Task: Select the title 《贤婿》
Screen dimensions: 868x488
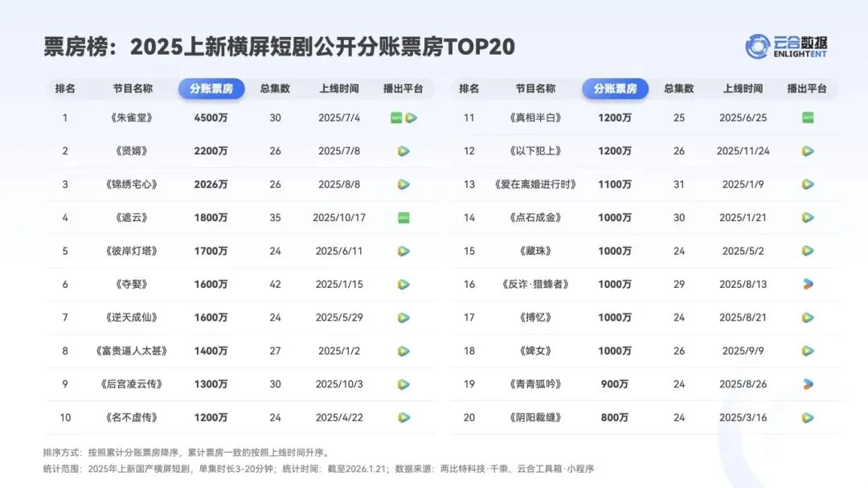Action: pyautogui.click(x=131, y=151)
